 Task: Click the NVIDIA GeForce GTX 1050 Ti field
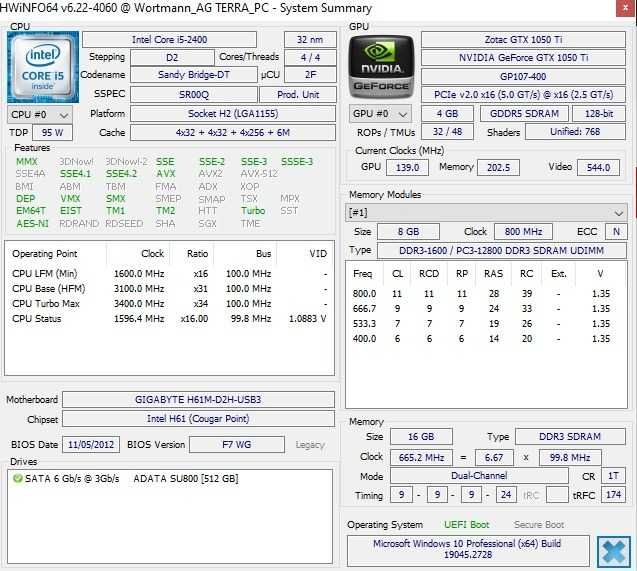pos(523,58)
